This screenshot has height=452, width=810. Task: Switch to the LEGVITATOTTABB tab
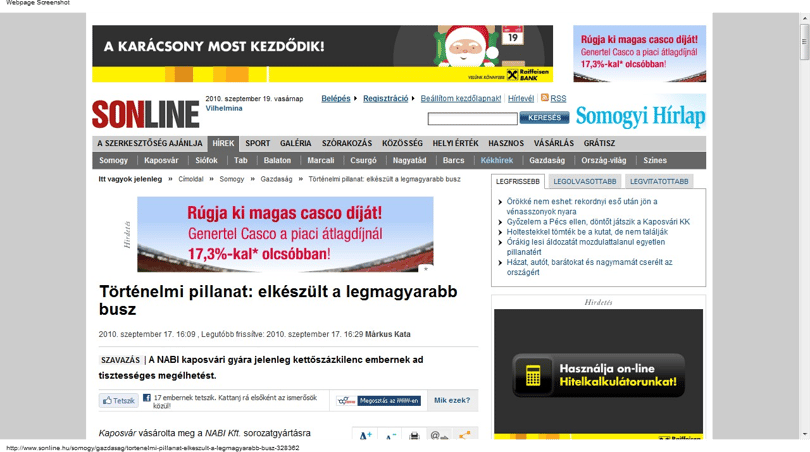pyautogui.click(x=659, y=182)
